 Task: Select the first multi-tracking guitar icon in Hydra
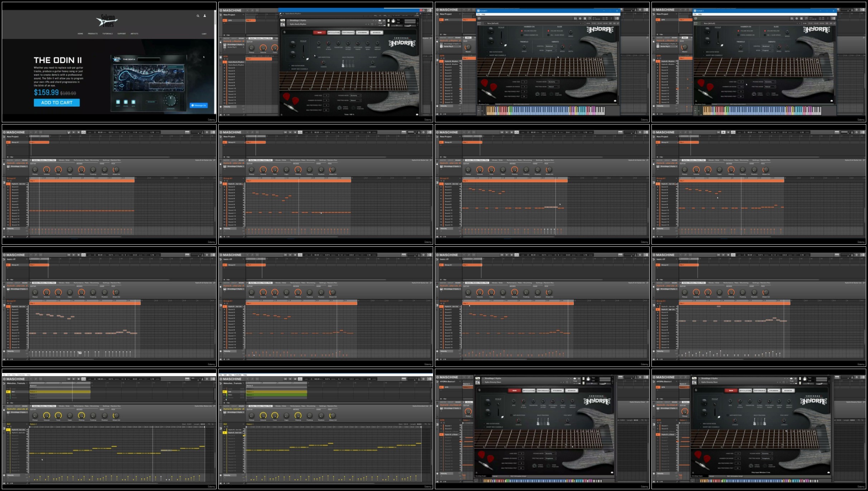tap(343, 64)
